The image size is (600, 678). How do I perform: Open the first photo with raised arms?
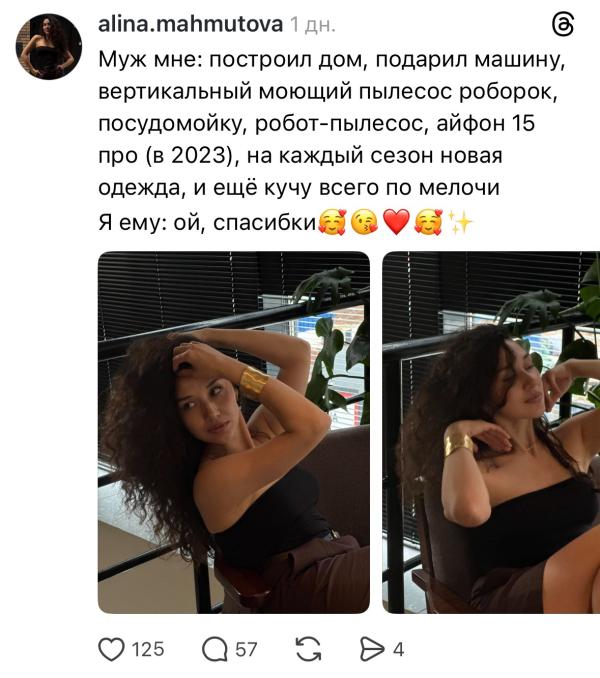point(234,432)
